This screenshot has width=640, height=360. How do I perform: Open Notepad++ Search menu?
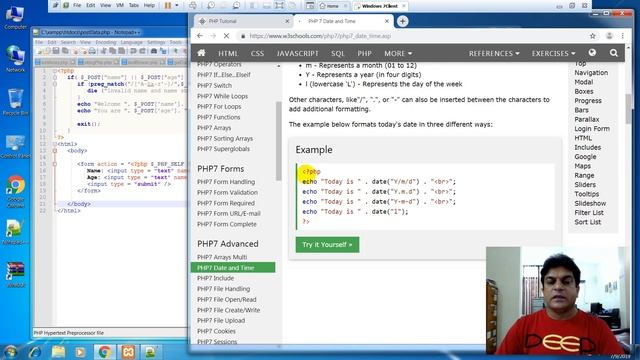pos(68,42)
